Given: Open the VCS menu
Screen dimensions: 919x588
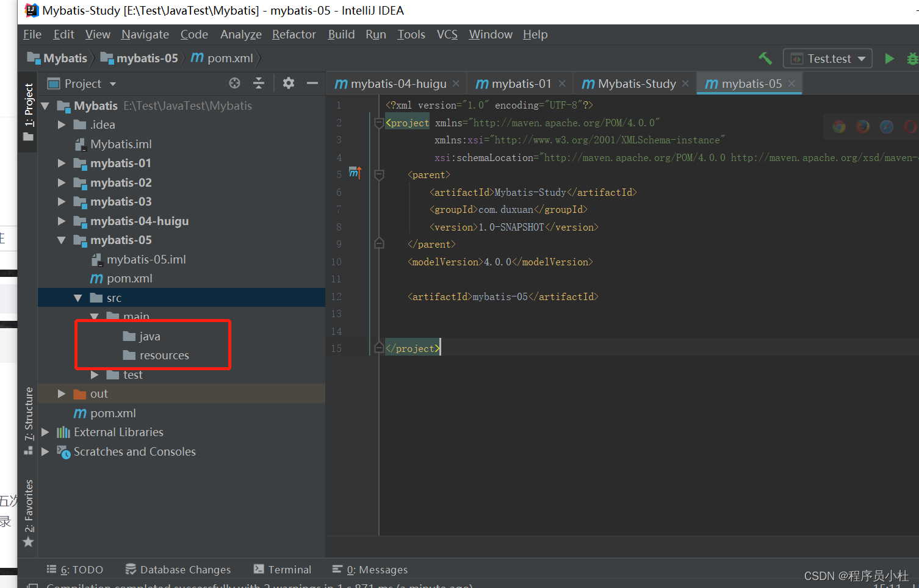Looking at the screenshot, I should click(x=447, y=34).
